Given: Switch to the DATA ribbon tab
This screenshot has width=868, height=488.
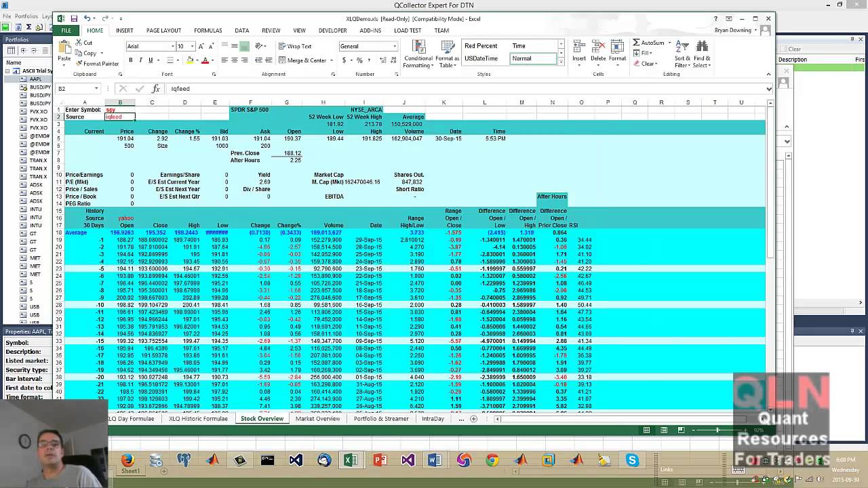Looking at the screenshot, I should (241, 30).
